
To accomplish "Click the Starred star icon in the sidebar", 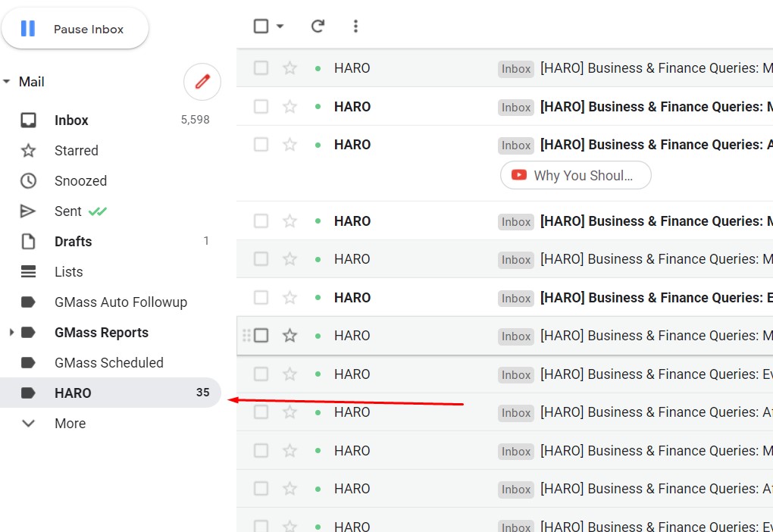I will click(28, 150).
